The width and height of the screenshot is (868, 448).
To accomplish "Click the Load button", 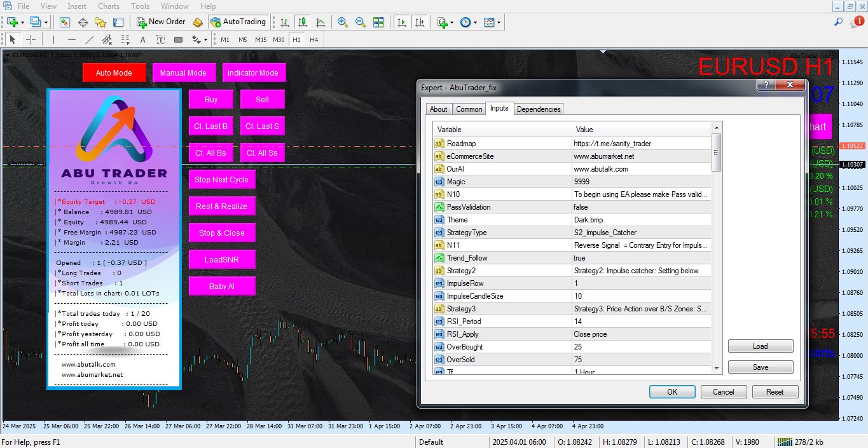I will 760,346.
